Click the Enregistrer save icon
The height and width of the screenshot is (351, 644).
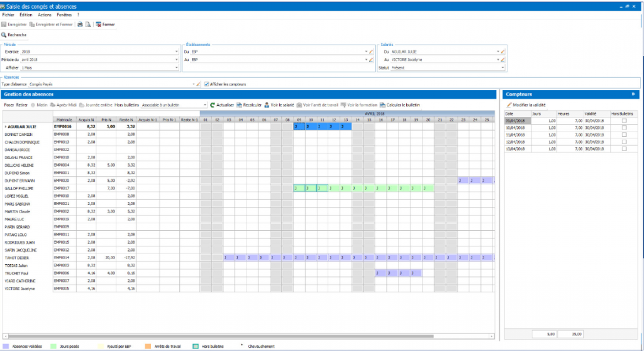point(4,25)
